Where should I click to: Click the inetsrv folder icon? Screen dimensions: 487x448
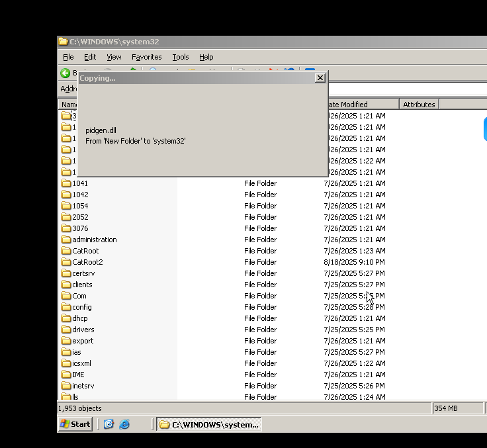pyautogui.click(x=66, y=386)
